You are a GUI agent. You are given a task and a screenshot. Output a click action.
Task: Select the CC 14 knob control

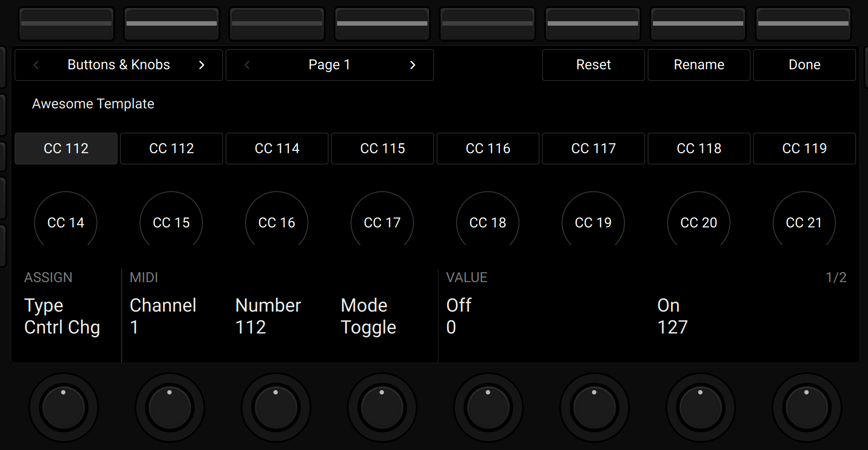[x=65, y=222]
